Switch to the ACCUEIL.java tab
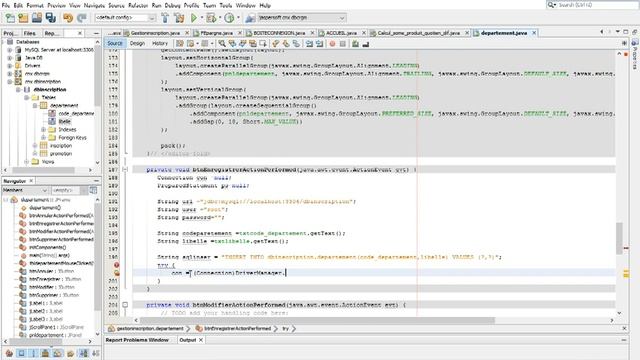The height and width of the screenshot is (360, 640). click(x=341, y=33)
